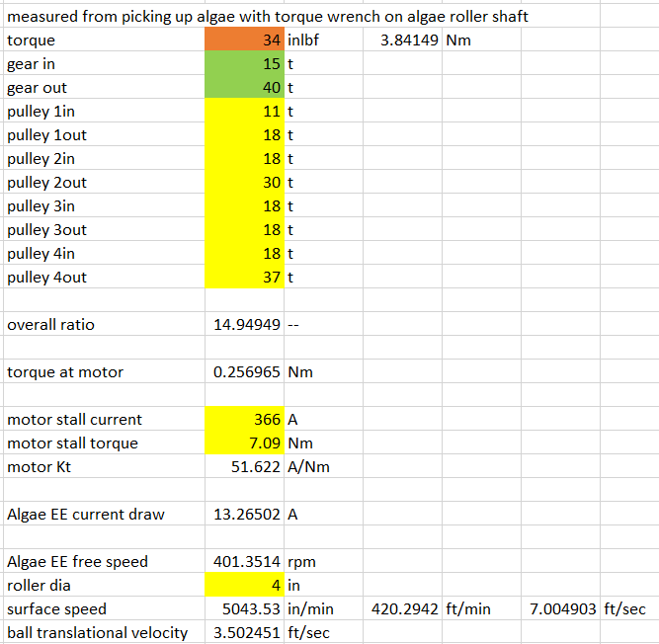Select the 'gear in' value 15
This screenshot has height=644, width=659.
coord(245,63)
